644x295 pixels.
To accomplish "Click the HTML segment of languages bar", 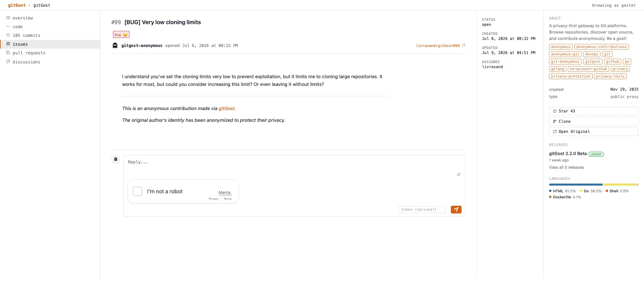I will tap(576, 185).
